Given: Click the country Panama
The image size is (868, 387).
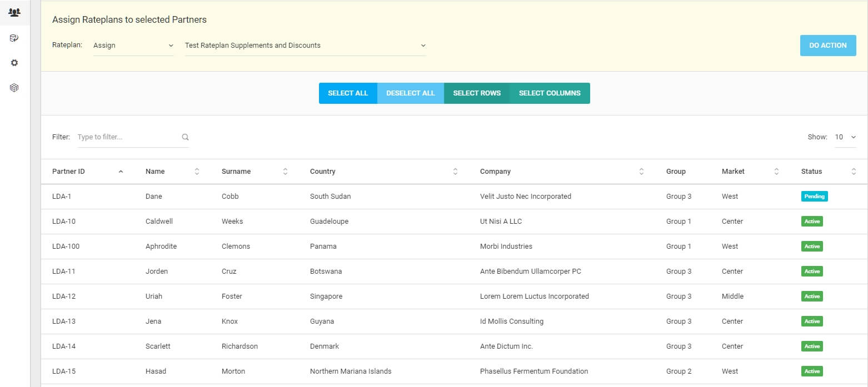Looking at the screenshot, I should click(323, 247).
